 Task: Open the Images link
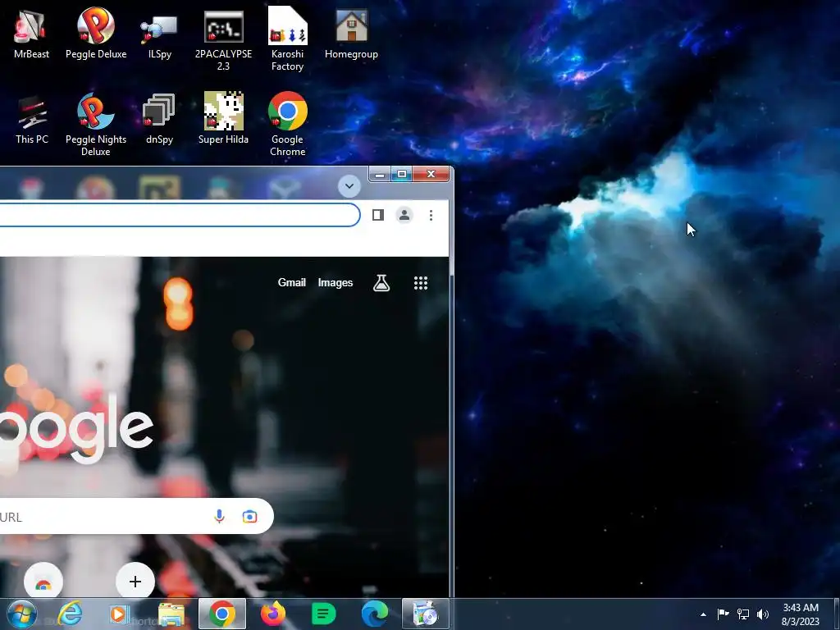coord(336,283)
